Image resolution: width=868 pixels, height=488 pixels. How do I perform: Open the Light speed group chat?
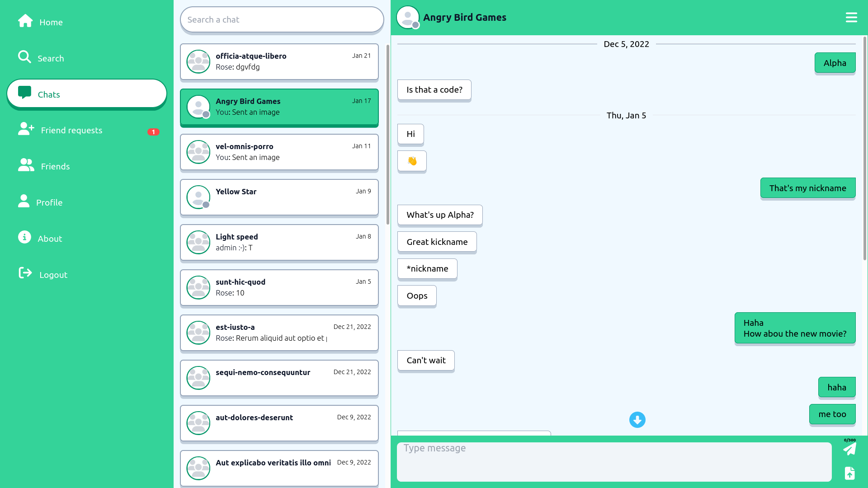tap(279, 243)
